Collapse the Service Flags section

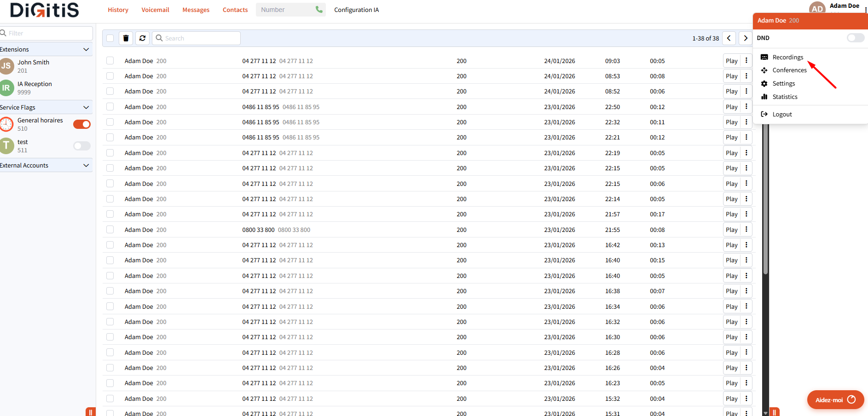click(86, 107)
